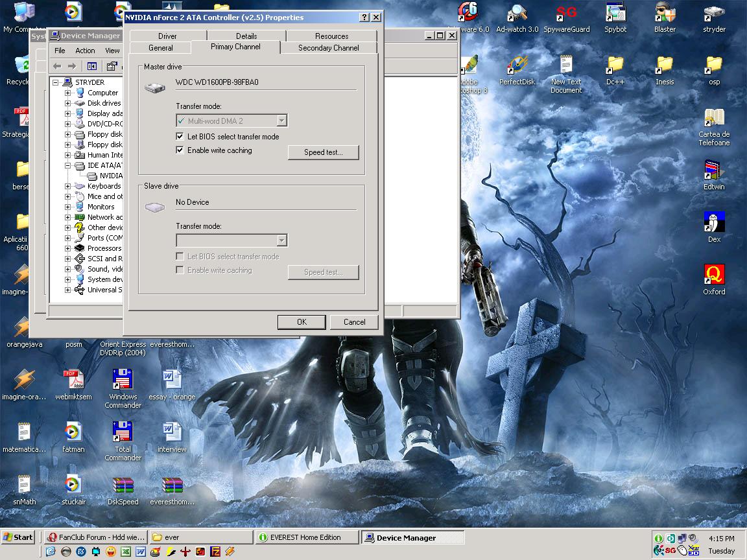Click the Properties icon in Device Manager toolbar

pos(112,66)
